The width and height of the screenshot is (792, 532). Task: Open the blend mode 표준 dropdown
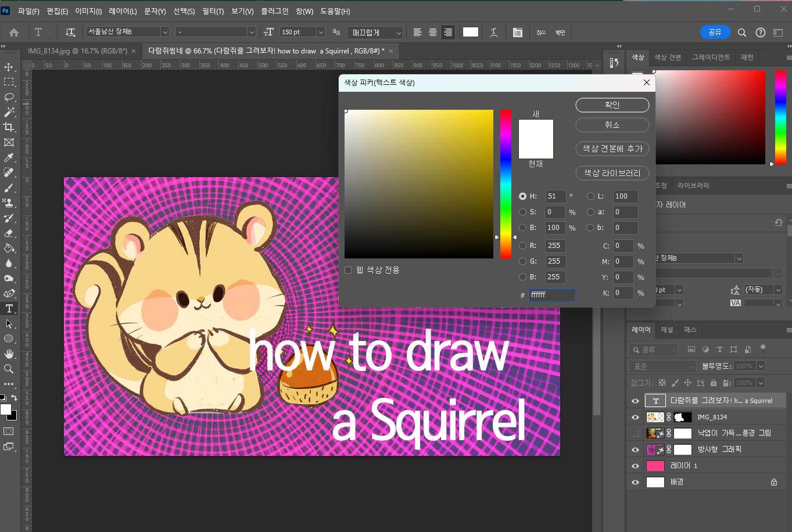pos(662,366)
